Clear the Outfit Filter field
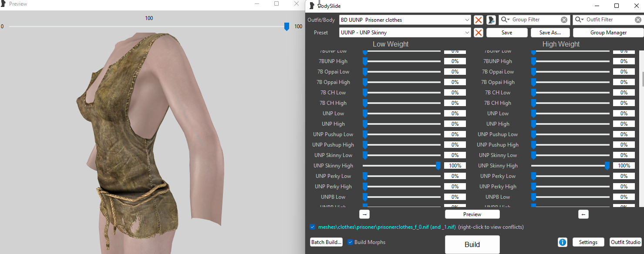This screenshot has height=254, width=644. [638, 20]
